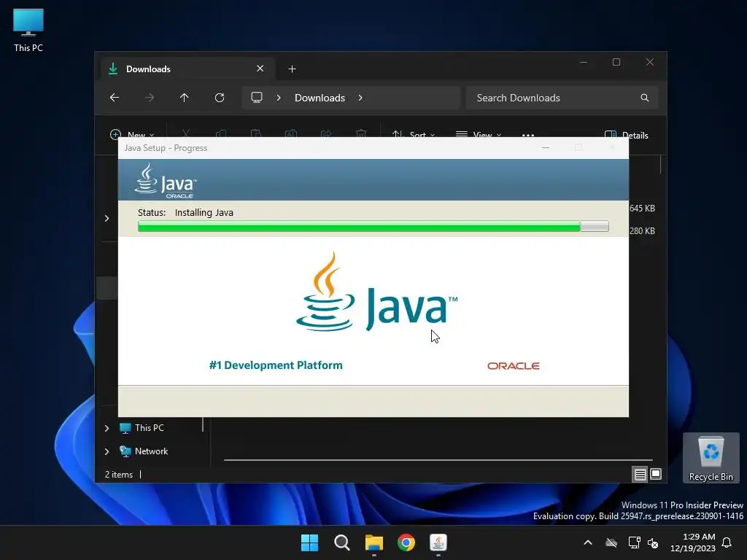Open the Sort dropdown
This screenshot has height=560, width=747.
[x=413, y=134]
